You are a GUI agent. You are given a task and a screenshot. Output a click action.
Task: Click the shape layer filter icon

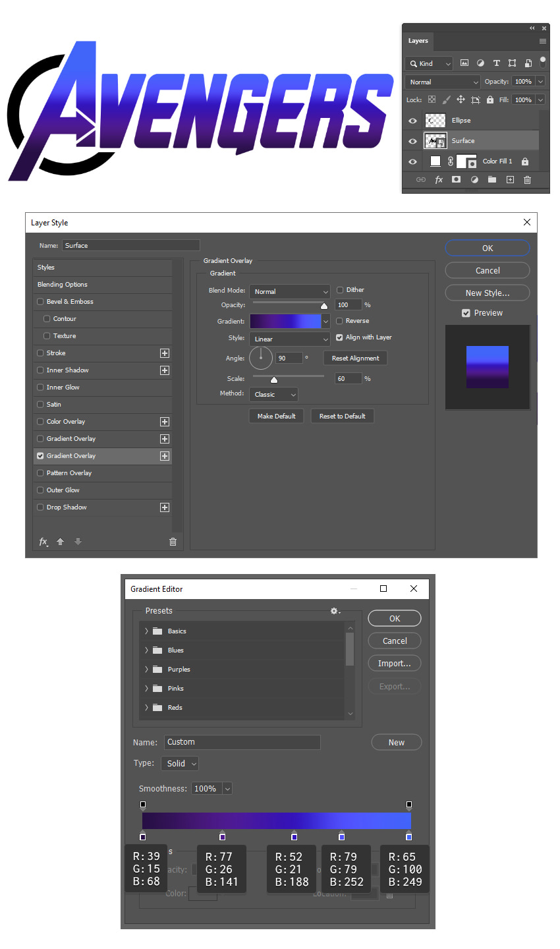click(x=512, y=63)
